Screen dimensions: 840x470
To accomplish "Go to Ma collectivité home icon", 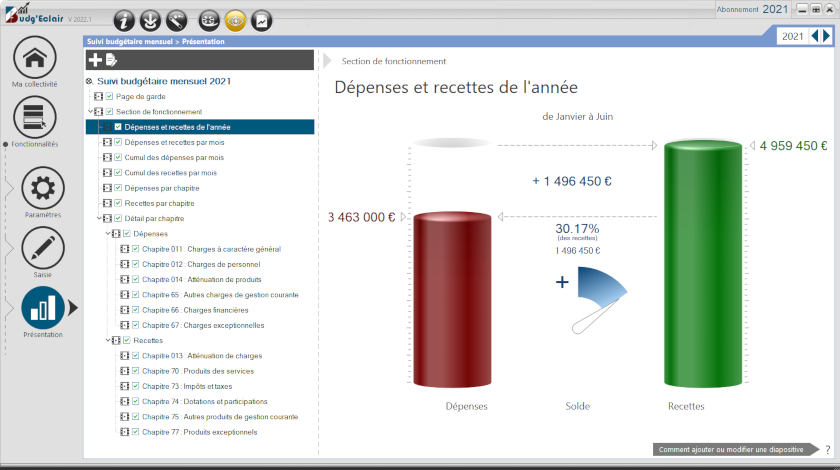I will (x=35, y=57).
